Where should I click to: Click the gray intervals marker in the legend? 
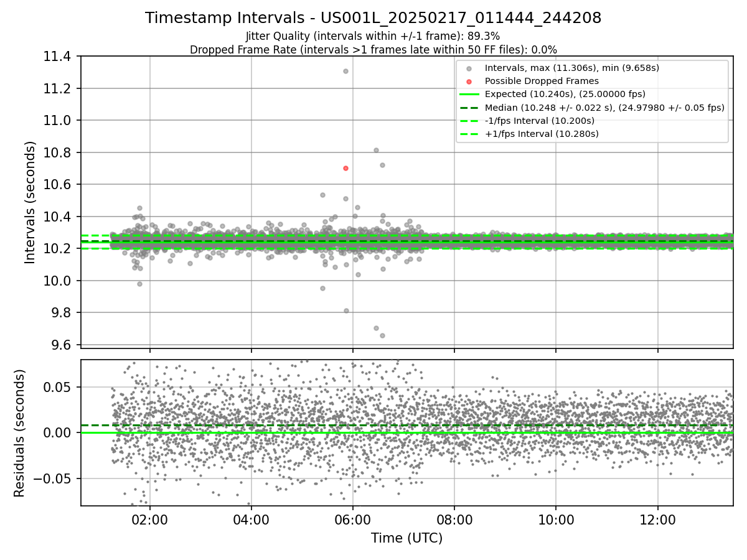pyautogui.click(x=469, y=68)
